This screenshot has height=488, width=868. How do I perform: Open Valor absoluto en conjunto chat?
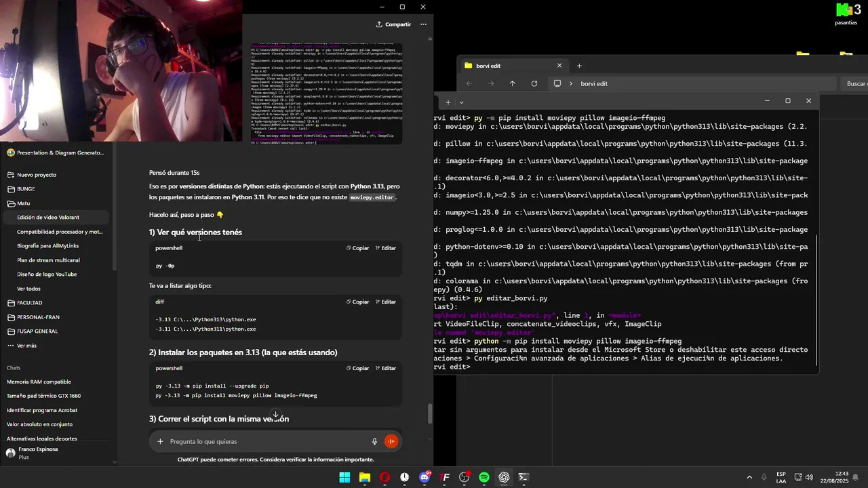tap(56, 424)
